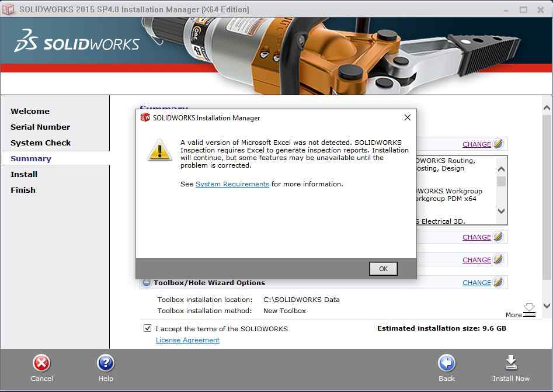Open the License Agreement link

pyautogui.click(x=187, y=340)
